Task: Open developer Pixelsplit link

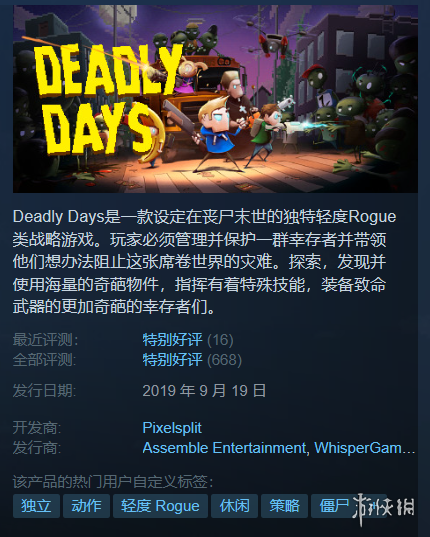Action: coord(172,428)
